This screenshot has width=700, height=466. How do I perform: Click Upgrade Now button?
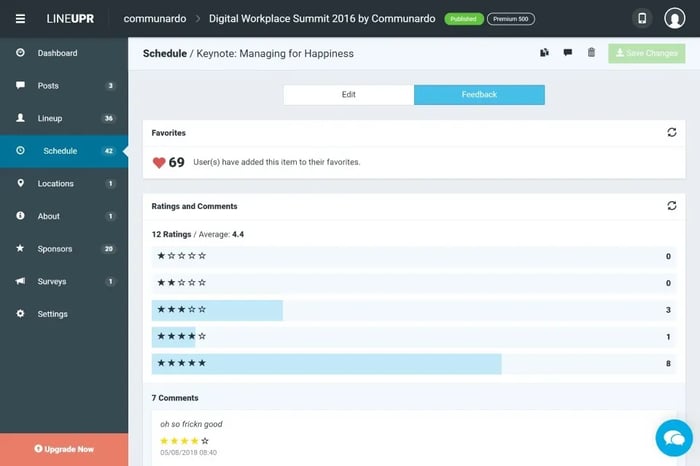tap(64, 449)
